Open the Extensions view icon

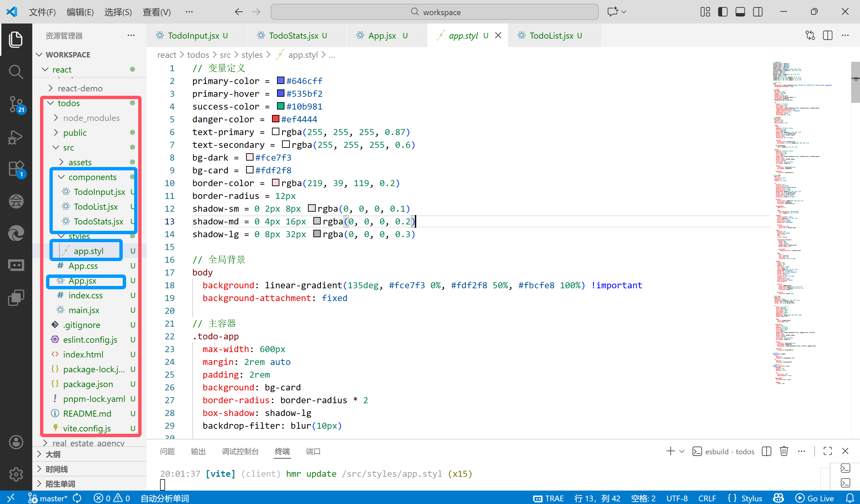[16, 168]
